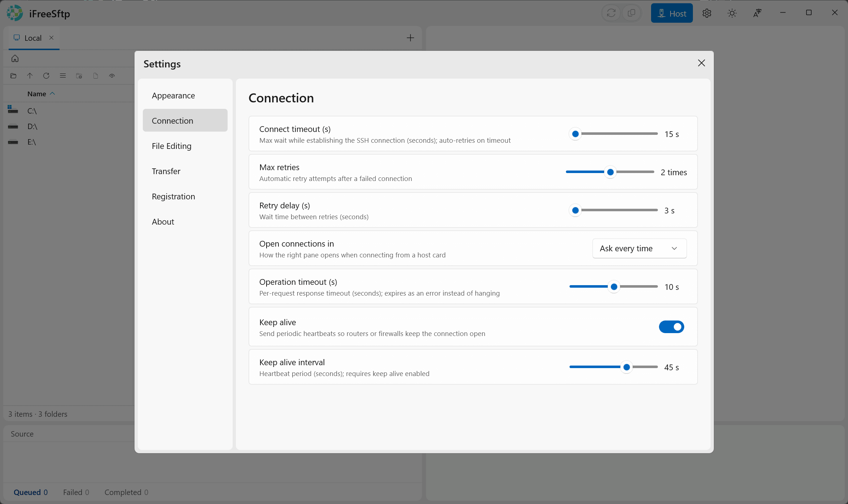
Task: Show the Completed transfers tab
Action: (x=126, y=492)
